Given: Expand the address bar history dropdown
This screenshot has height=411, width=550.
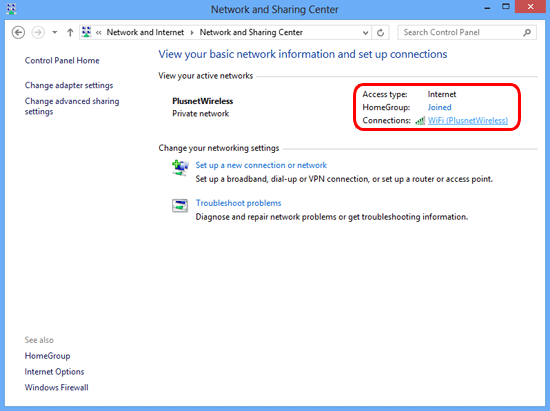Looking at the screenshot, I should (x=365, y=33).
